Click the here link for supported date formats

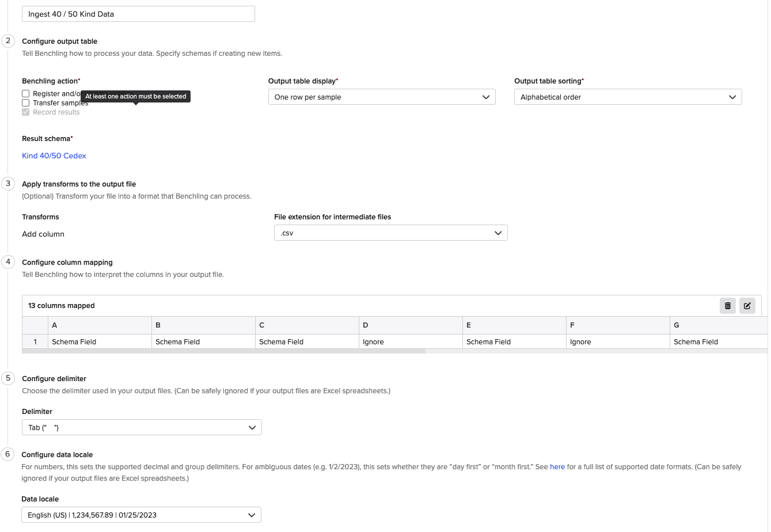[x=557, y=466]
